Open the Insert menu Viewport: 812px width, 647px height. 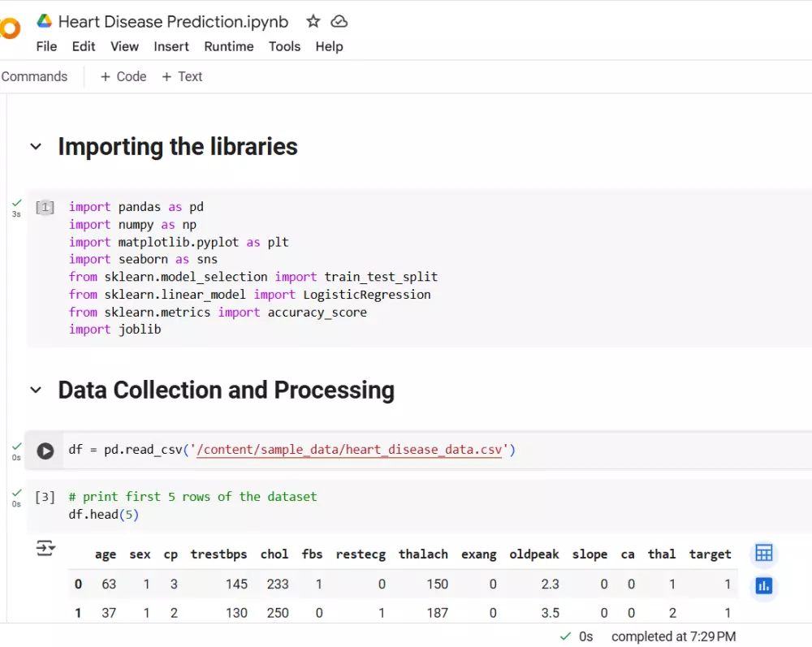point(171,46)
